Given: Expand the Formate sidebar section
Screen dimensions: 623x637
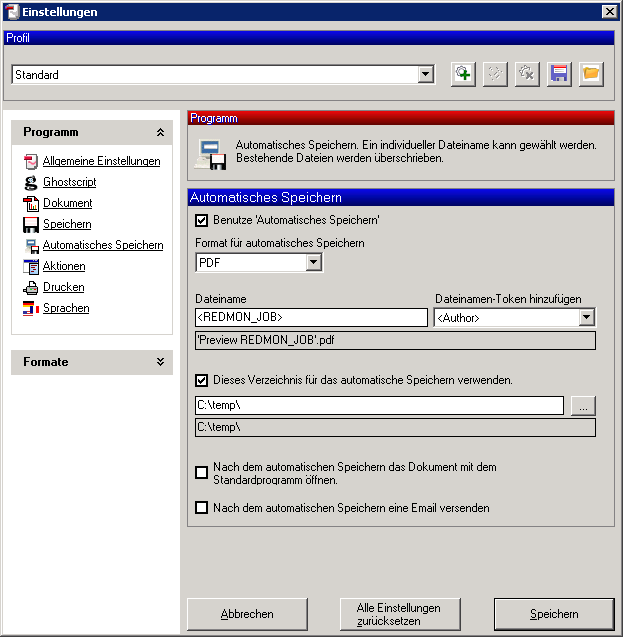Looking at the screenshot, I should tap(160, 362).
